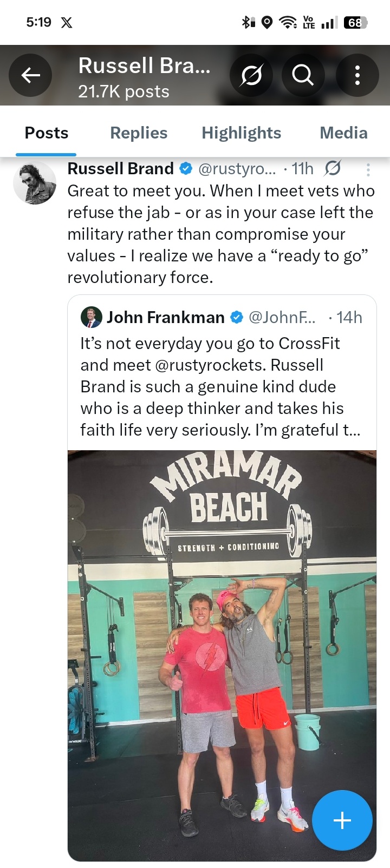Tap the back arrow button
Screen dimensions: 390x868
(30, 75)
